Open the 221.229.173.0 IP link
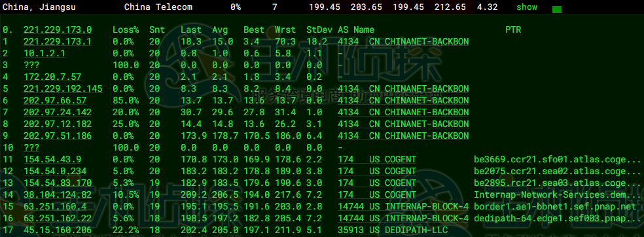 point(58,30)
